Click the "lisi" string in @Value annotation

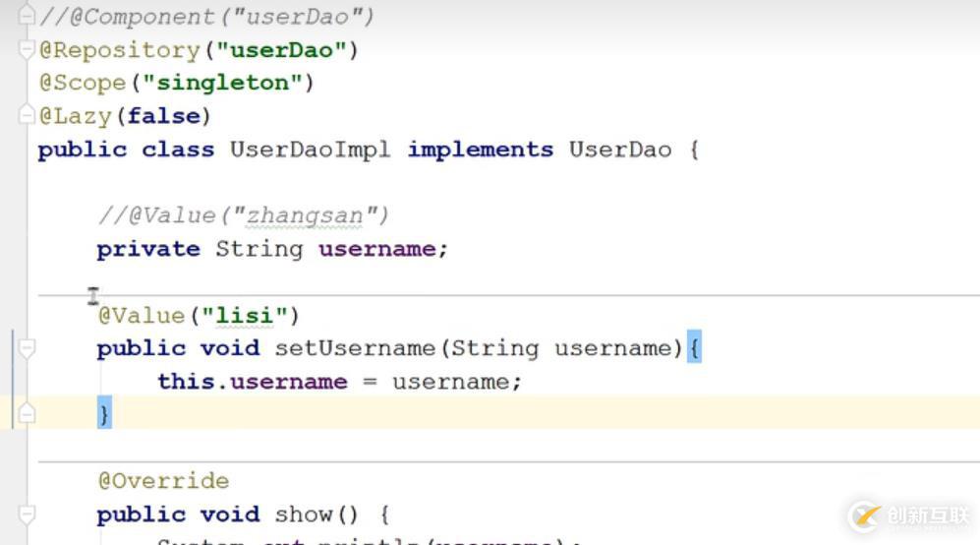(245, 316)
